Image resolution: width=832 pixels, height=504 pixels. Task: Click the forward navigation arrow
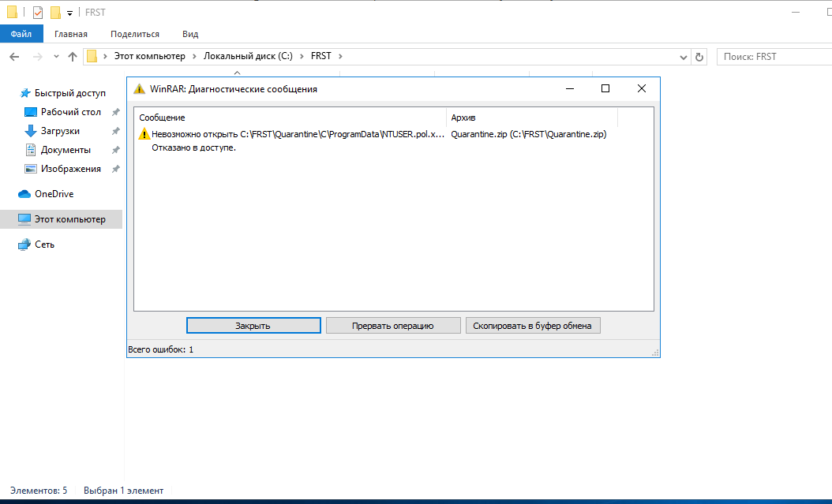tap(38, 57)
